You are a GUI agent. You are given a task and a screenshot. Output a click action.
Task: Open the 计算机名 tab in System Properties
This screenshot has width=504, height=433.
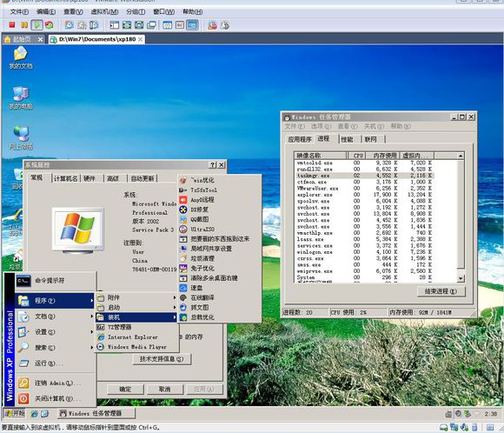coord(65,178)
